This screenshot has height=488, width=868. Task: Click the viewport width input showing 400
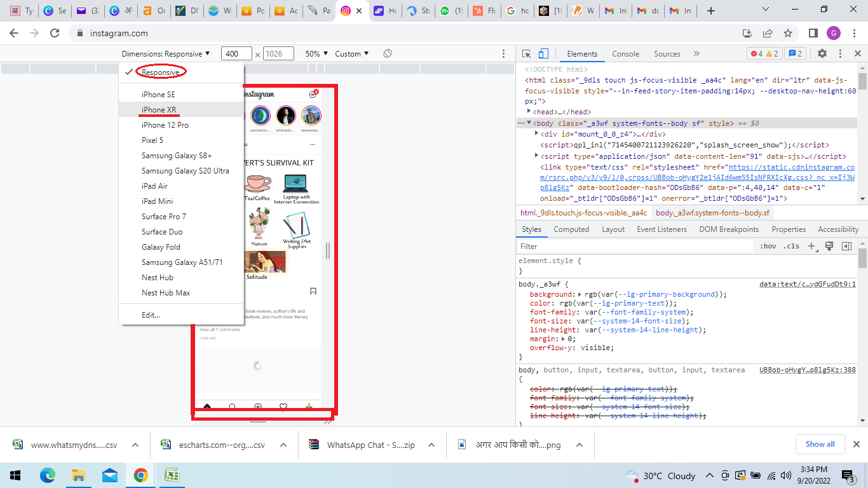tap(236, 54)
